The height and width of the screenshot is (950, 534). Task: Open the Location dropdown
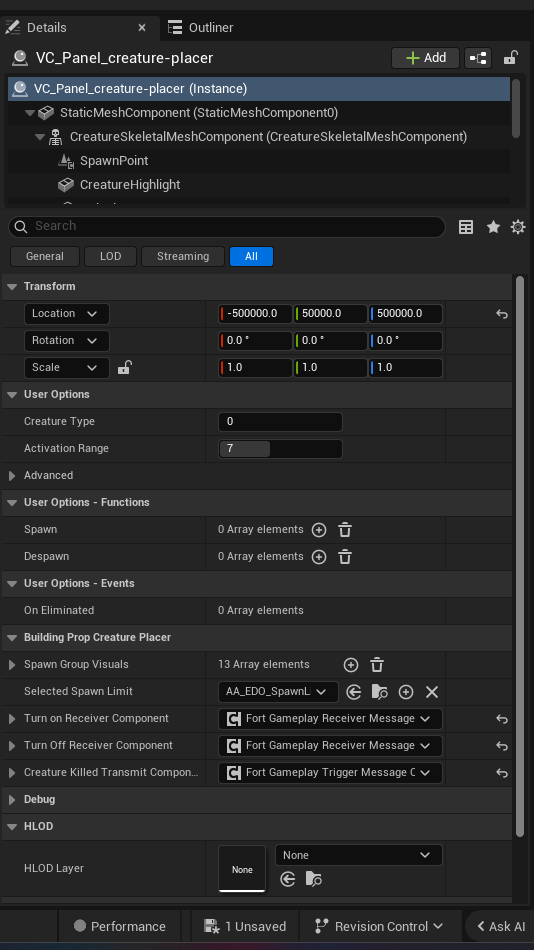pyautogui.click(x=67, y=314)
